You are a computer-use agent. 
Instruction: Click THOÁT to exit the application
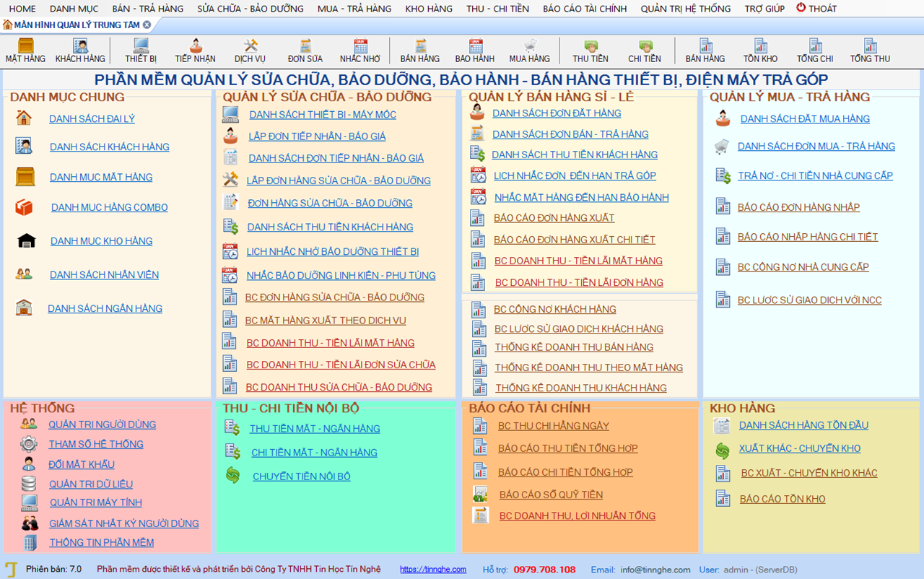coord(816,9)
